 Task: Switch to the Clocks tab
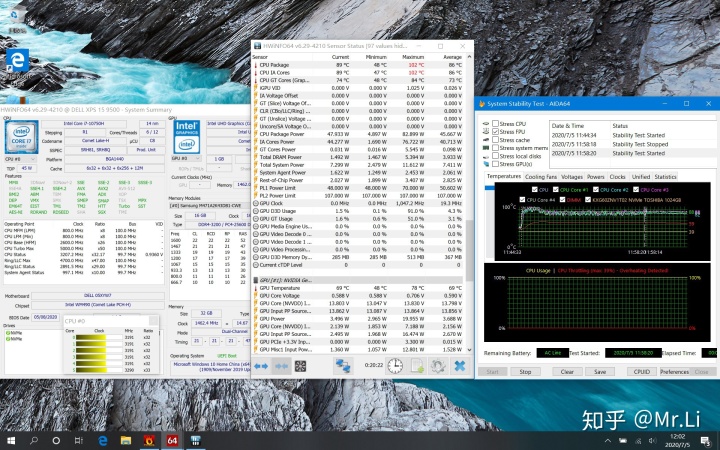(x=617, y=177)
